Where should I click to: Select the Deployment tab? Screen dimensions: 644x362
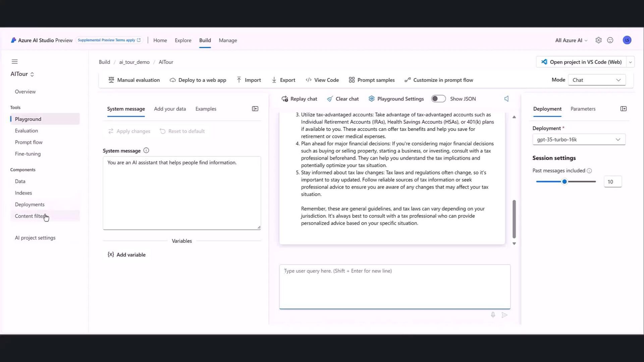547,109
